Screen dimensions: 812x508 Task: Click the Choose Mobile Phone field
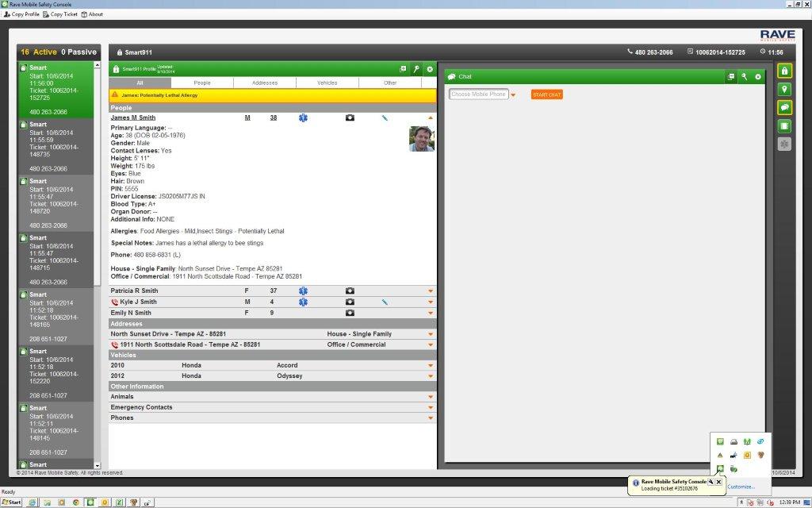point(478,94)
